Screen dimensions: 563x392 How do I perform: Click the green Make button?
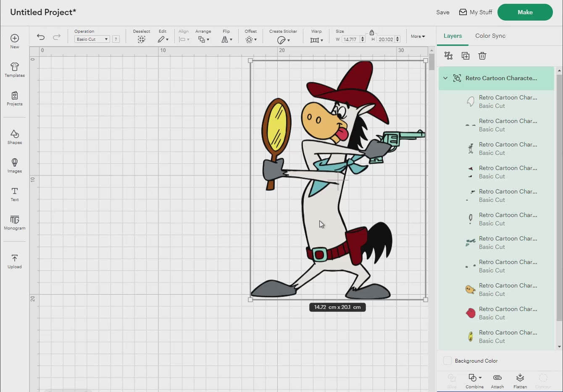pyautogui.click(x=525, y=12)
